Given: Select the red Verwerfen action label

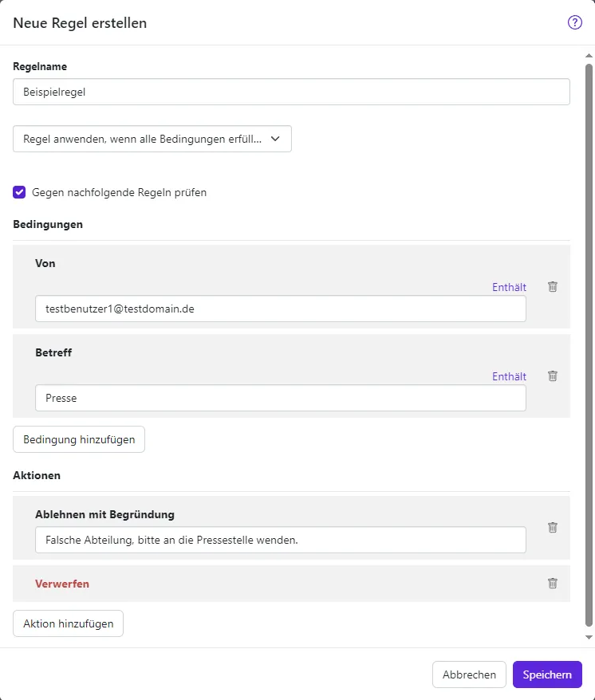Looking at the screenshot, I should [x=62, y=584].
